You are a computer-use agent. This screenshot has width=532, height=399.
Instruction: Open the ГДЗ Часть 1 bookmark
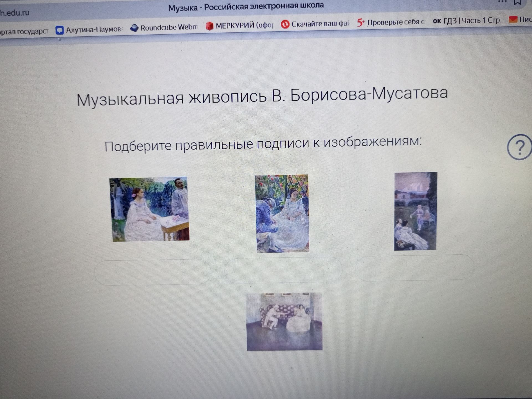pos(467,21)
